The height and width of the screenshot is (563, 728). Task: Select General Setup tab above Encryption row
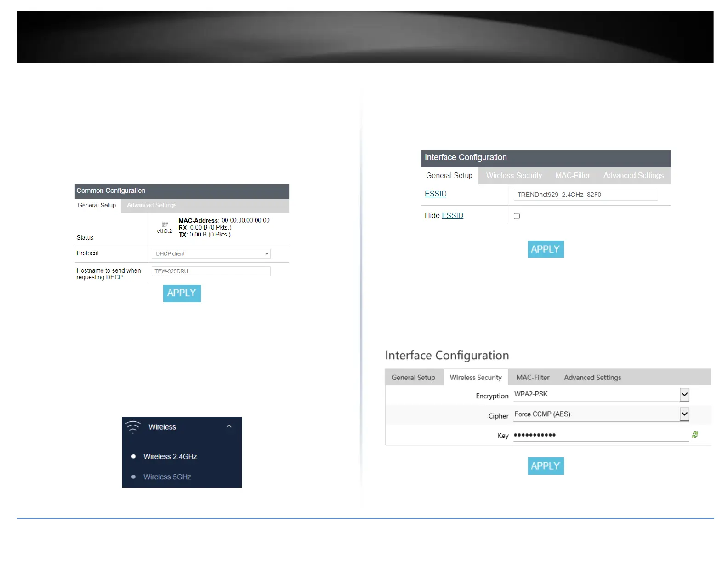[414, 377]
